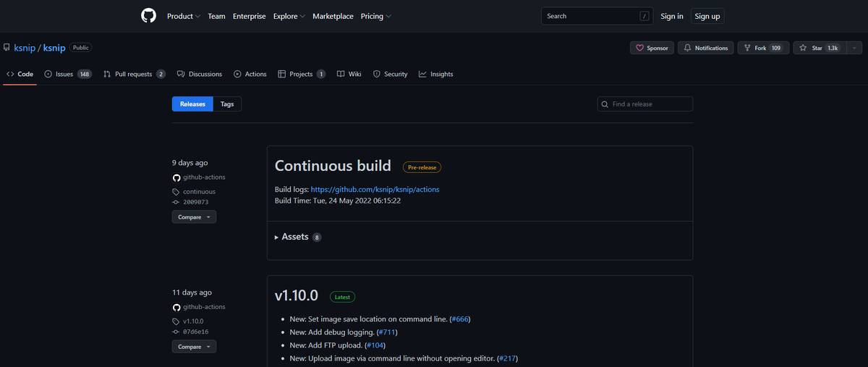868x367 pixels.
Task: Click Sign in link
Action: (x=672, y=16)
